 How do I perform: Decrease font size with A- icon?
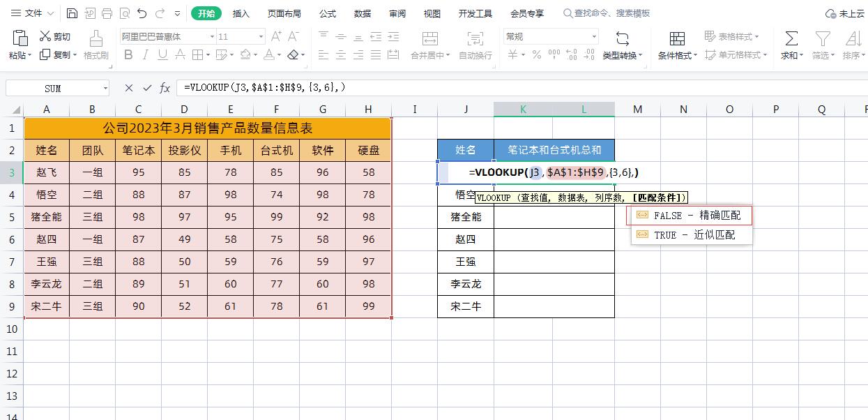click(x=294, y=36)
